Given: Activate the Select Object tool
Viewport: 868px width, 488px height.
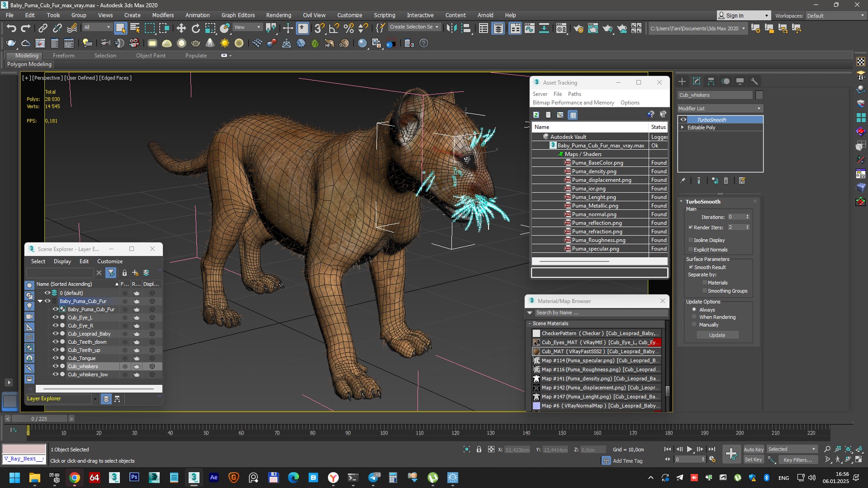Looking at the screenshot, I should click(120, 28).
